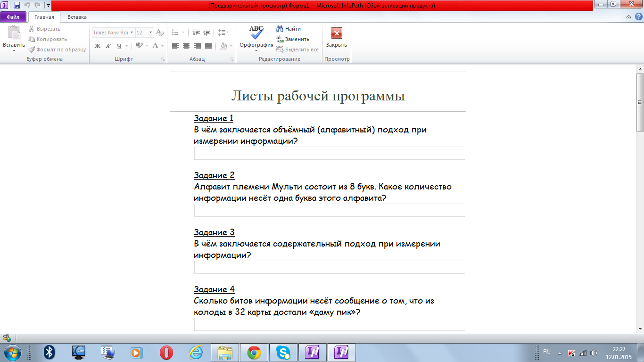
Task: Expand the underline style dropdown arrow
Action: 127,46
